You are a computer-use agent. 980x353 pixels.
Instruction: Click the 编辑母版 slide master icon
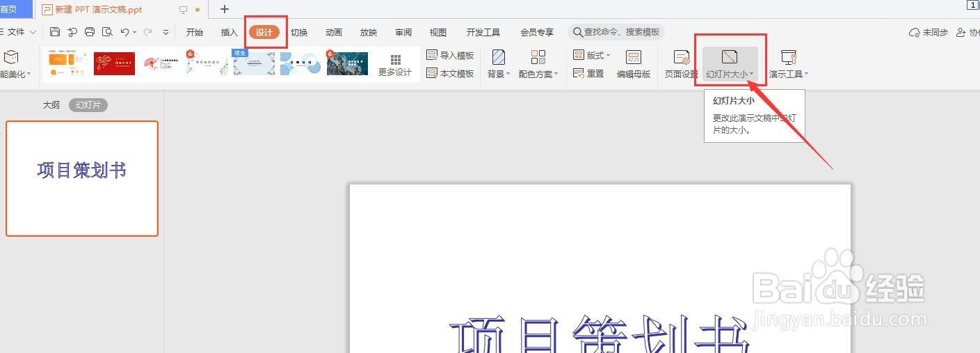634,64
